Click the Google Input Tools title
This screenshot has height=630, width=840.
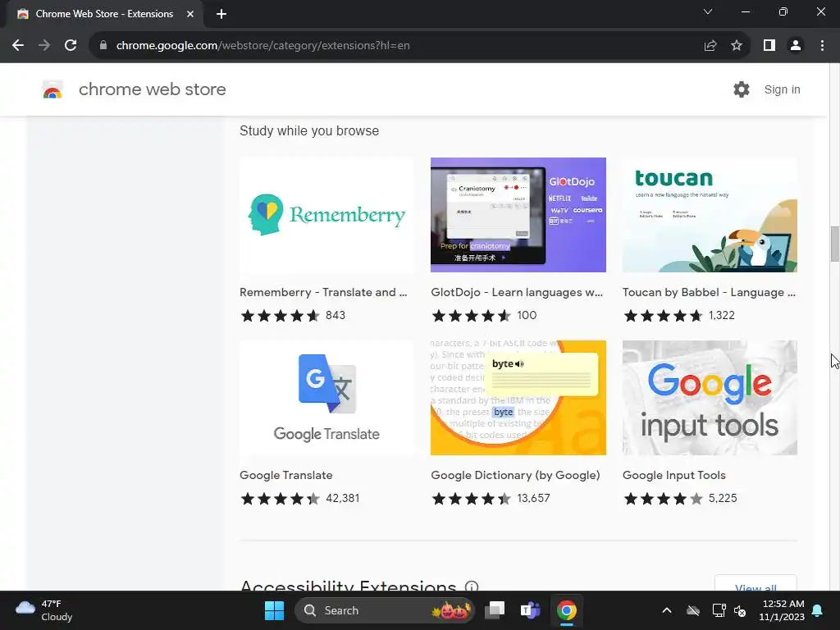(674, 475)
